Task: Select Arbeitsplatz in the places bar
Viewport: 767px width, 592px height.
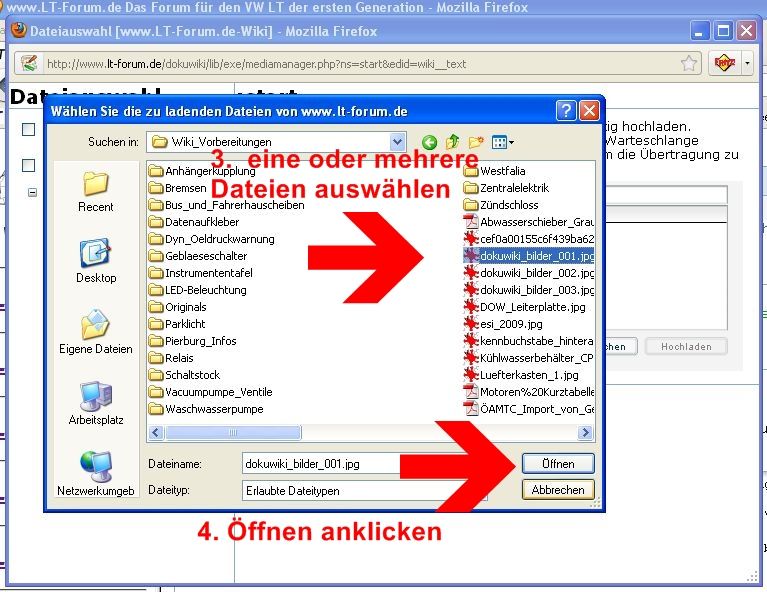Action: (96, 402)
